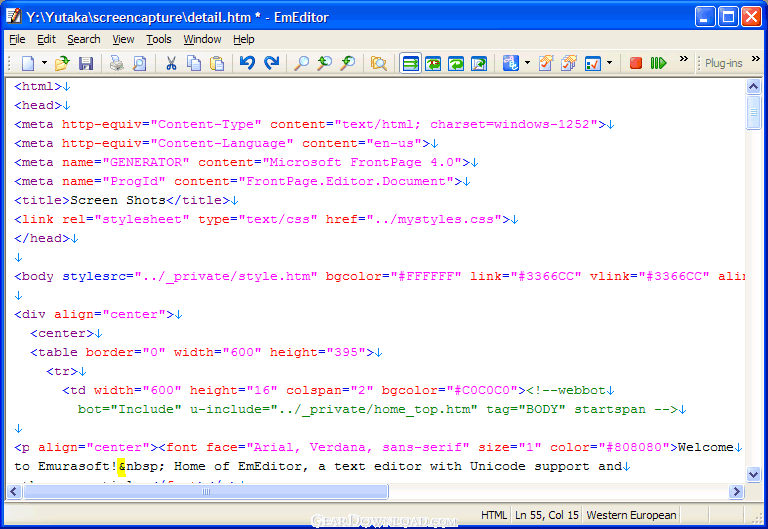Click the vertical scrollbar thumb

tap(753, 113)
